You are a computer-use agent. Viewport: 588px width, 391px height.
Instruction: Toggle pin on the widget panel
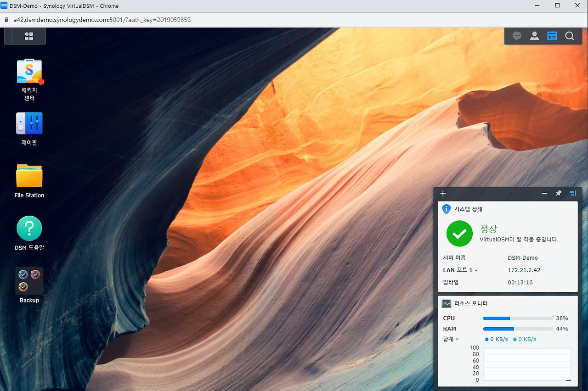point(559,193)
